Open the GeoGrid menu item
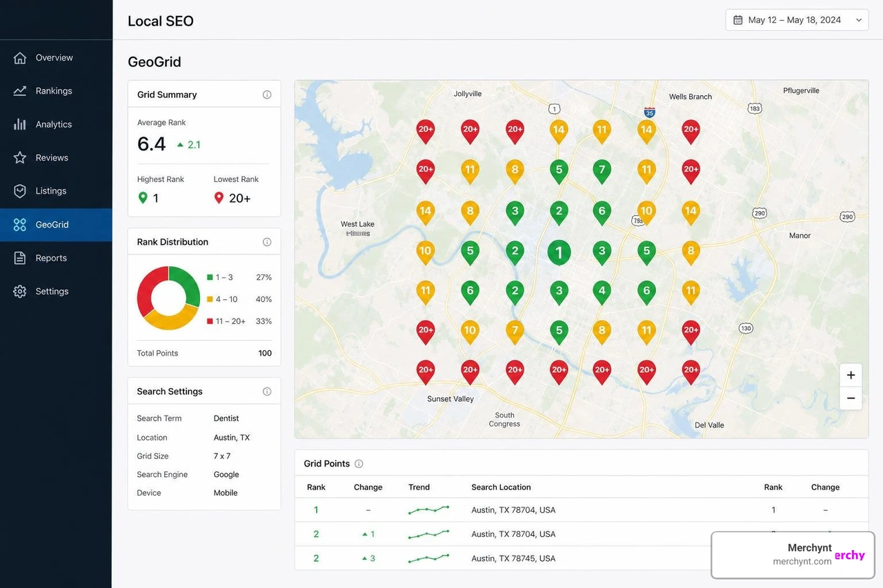Viewport: 883px width, 588px height. [56, 225]
